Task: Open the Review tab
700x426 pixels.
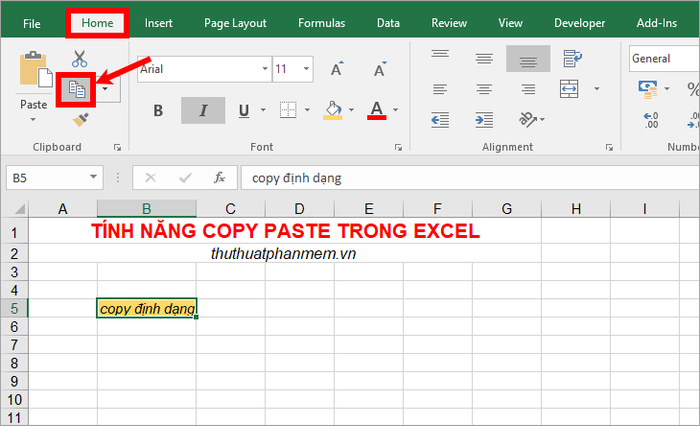Action: pos(449,23)
